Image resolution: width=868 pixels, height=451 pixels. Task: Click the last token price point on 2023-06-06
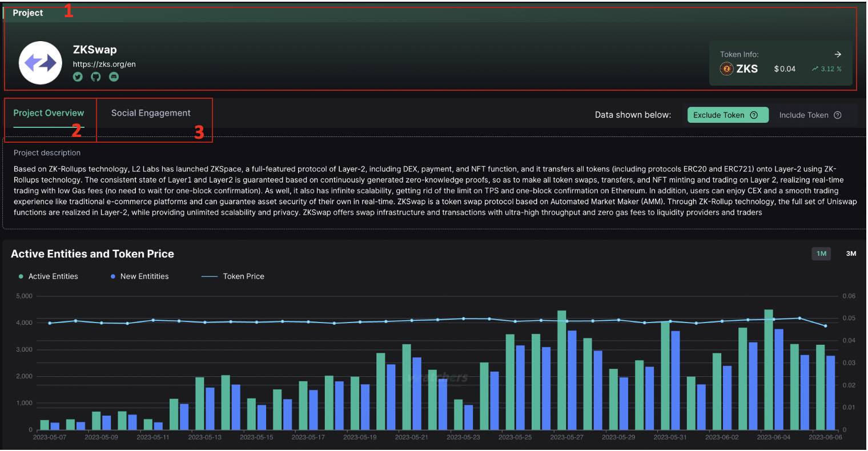[825, 326]
